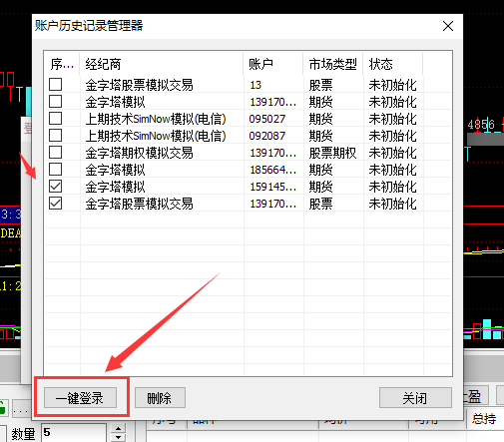The height and width of the screenshot is (442, 504).
Task: Check the box for account 185664 row
Action: pos(55,170)
